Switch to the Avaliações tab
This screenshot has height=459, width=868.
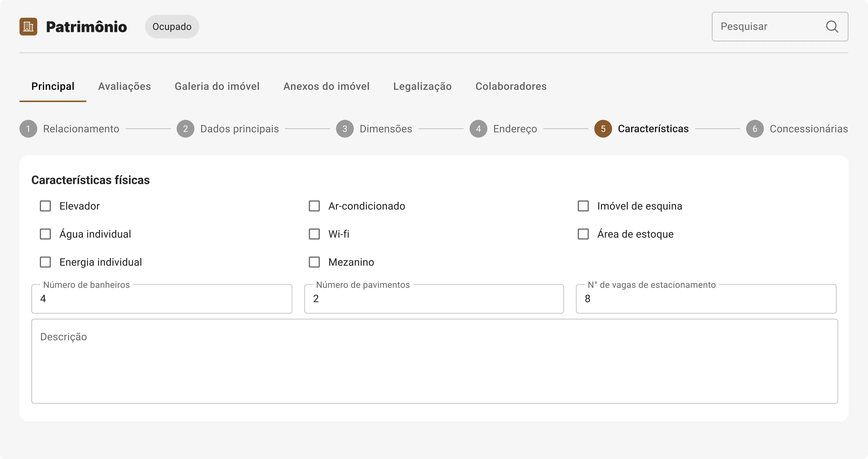tap(124, 86)
